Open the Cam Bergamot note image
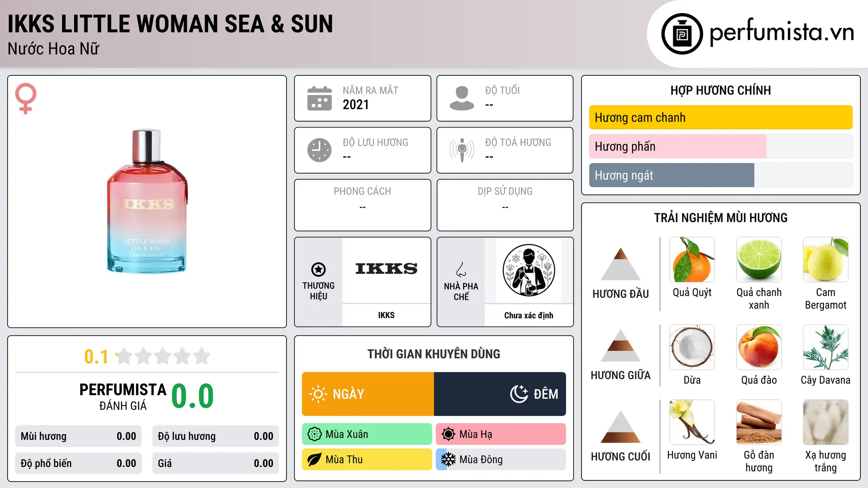868x488 pixels. coord(826,260)
